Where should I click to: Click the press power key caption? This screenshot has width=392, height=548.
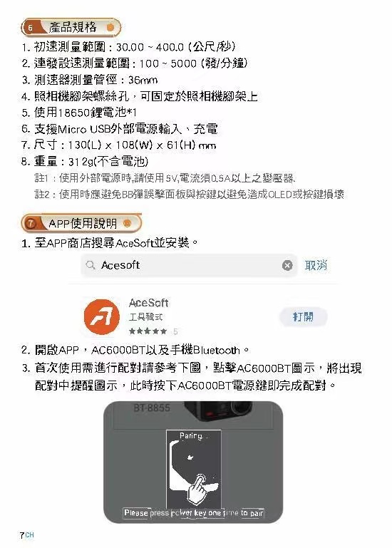pos(193,512)
